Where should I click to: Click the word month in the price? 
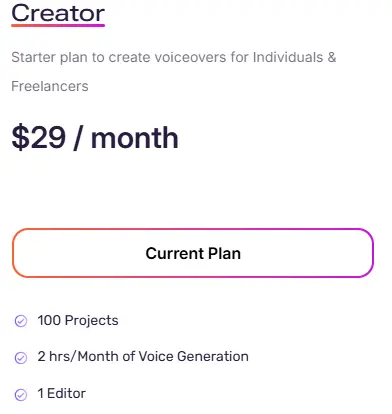point(135,138)
